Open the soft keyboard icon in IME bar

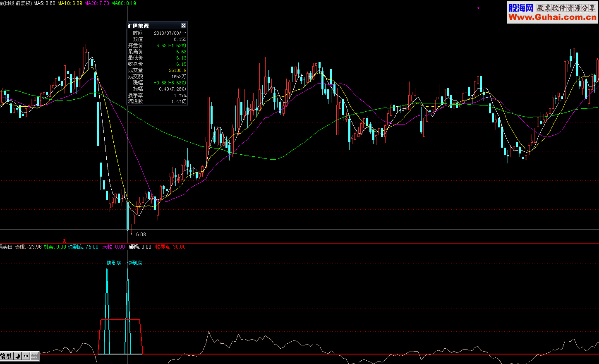(34, 356)
